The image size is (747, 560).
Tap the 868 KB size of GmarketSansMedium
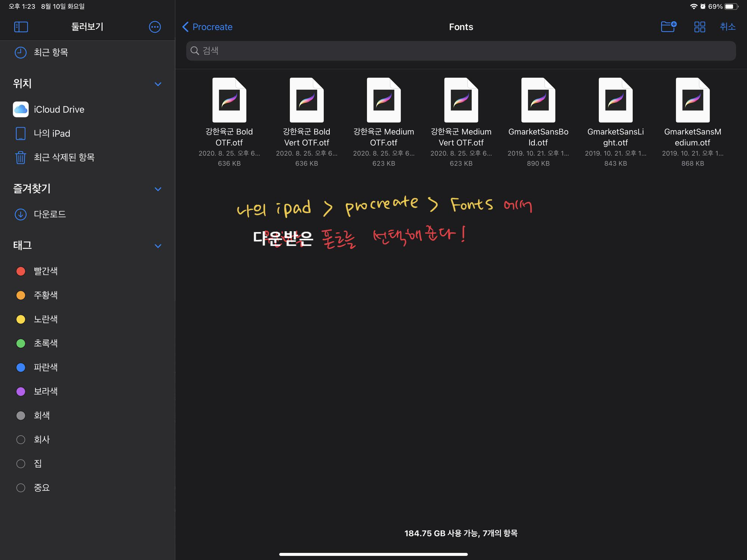click(x=692, y=163)
